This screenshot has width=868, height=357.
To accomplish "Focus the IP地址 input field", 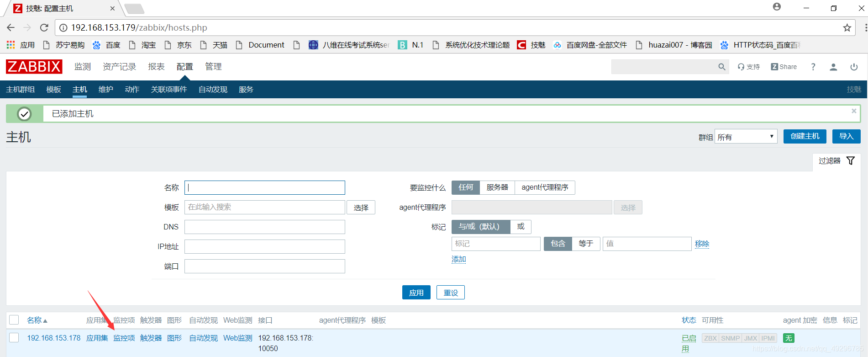I will [265, 246].
